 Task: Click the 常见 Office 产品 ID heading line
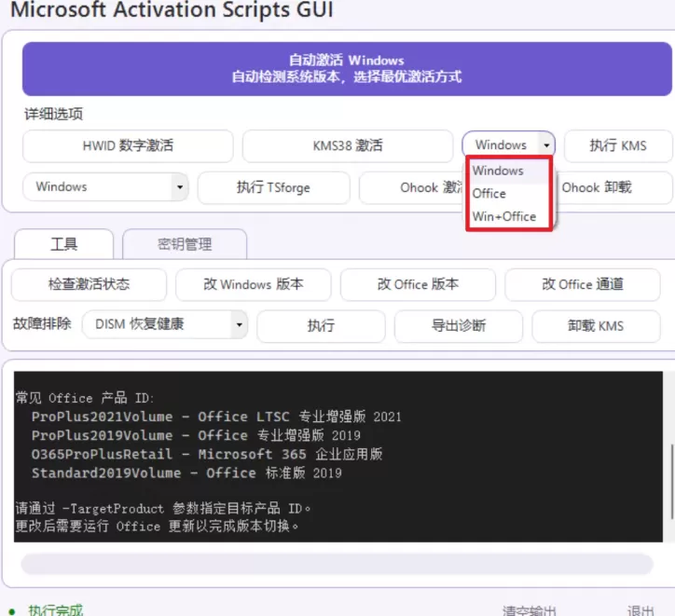84,398
